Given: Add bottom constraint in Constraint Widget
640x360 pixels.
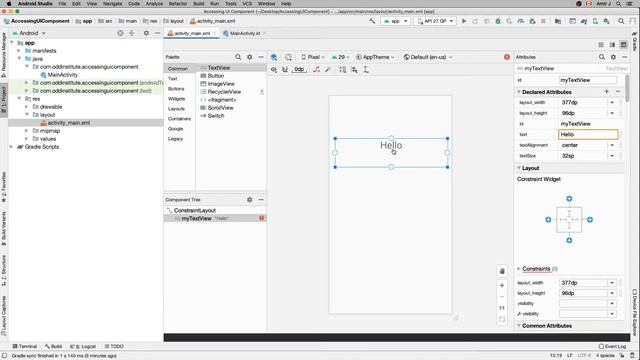Looking at the screenshot, I should (569, 240).
